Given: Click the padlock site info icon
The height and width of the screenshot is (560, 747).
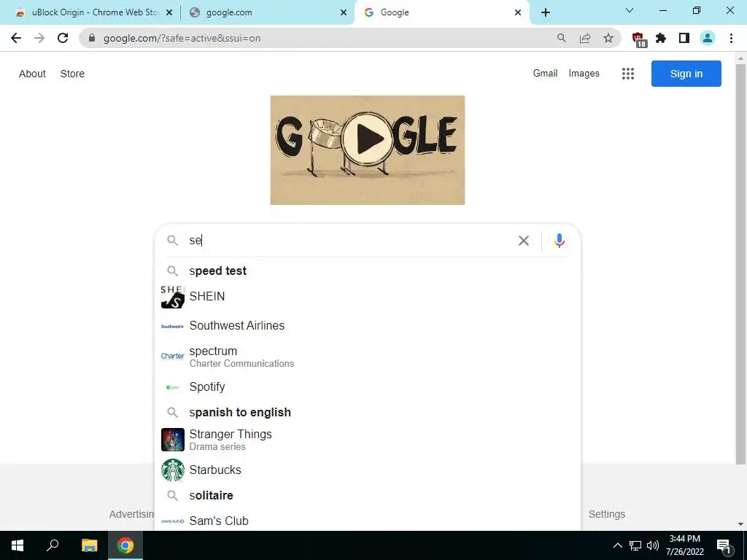Looking at the screenshot, I should 92,38.
